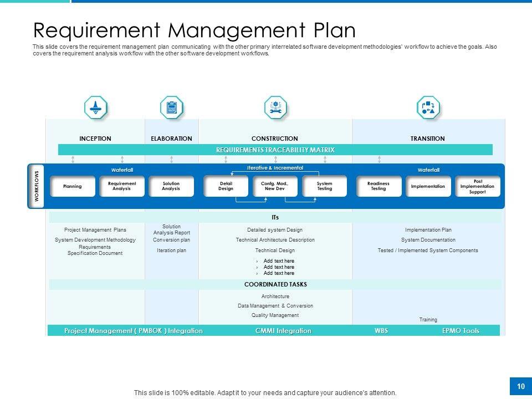Screen dimensions: 532x399
Task: Click the COORDINATED TASKS section header
Action: coord(275,284)
